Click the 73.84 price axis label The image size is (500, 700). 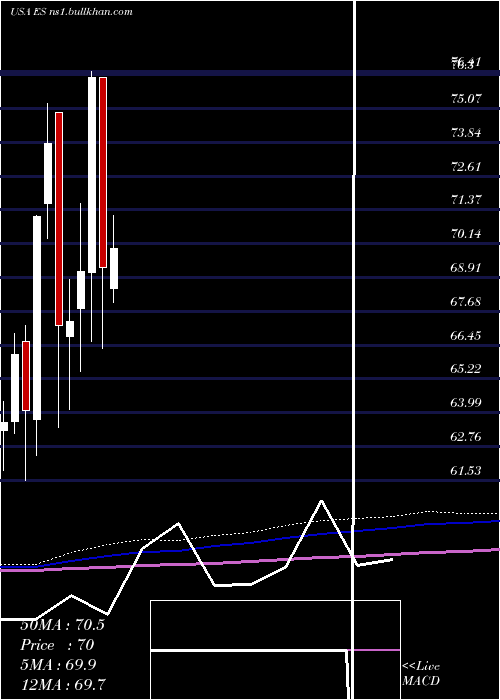coord(467,133)
